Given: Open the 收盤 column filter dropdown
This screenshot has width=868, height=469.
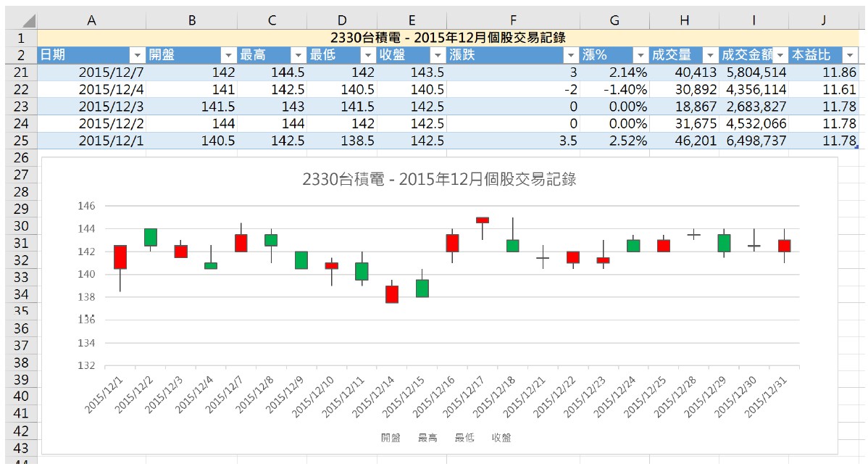Looking at the screenshot, I should [438, 55].
